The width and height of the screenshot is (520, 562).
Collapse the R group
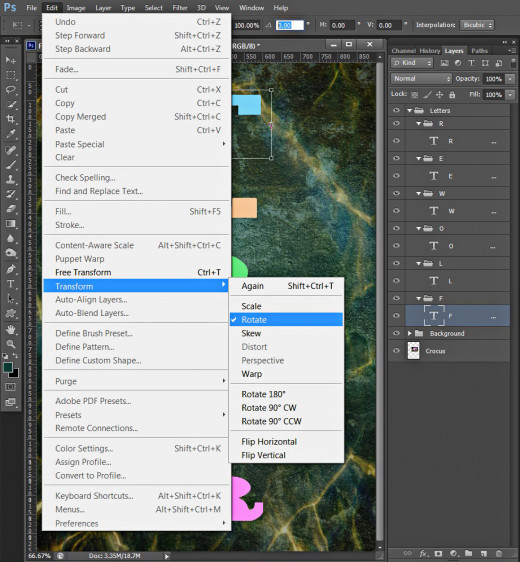coord(418,123)
